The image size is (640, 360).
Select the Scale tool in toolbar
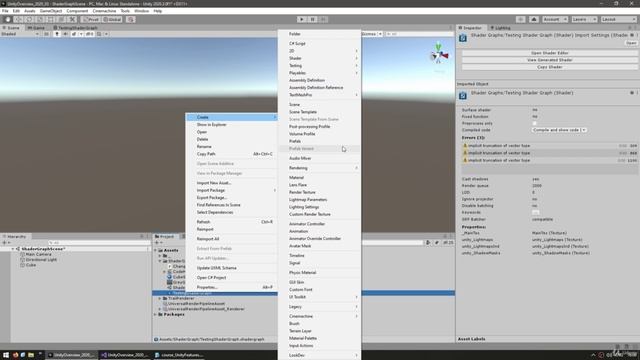[x=40, y=19]
